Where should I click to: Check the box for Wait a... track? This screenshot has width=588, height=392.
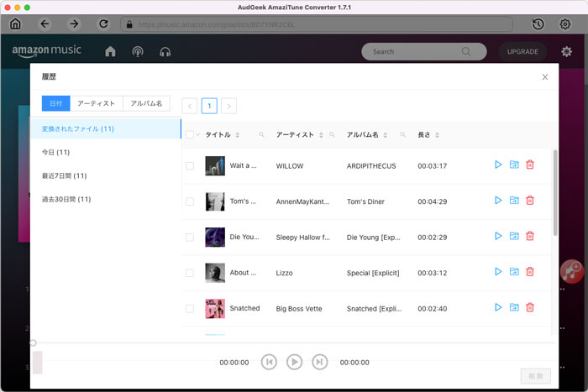coord(190,166)
